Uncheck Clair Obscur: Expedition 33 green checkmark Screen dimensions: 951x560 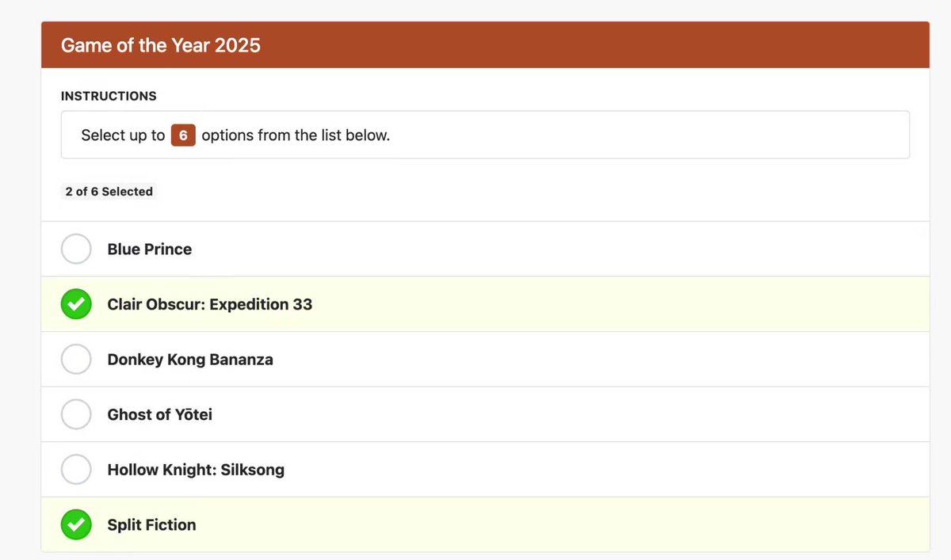pos(76,304)
